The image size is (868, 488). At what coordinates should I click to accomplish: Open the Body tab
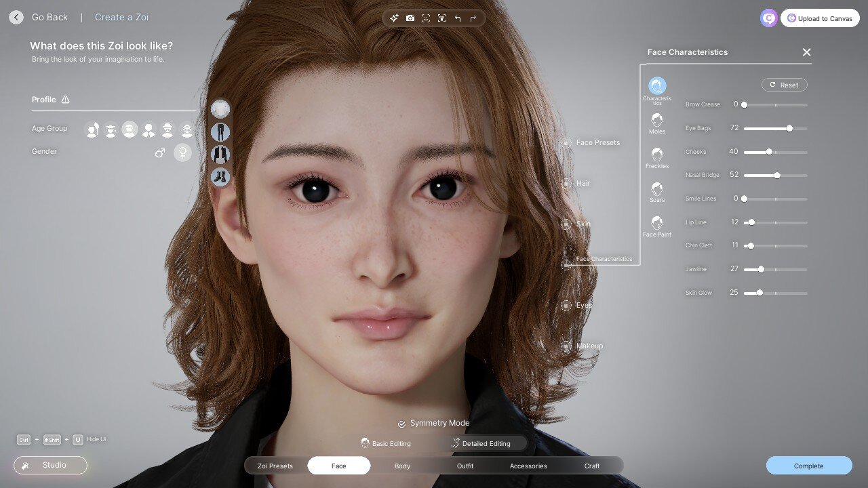[402, 466]
